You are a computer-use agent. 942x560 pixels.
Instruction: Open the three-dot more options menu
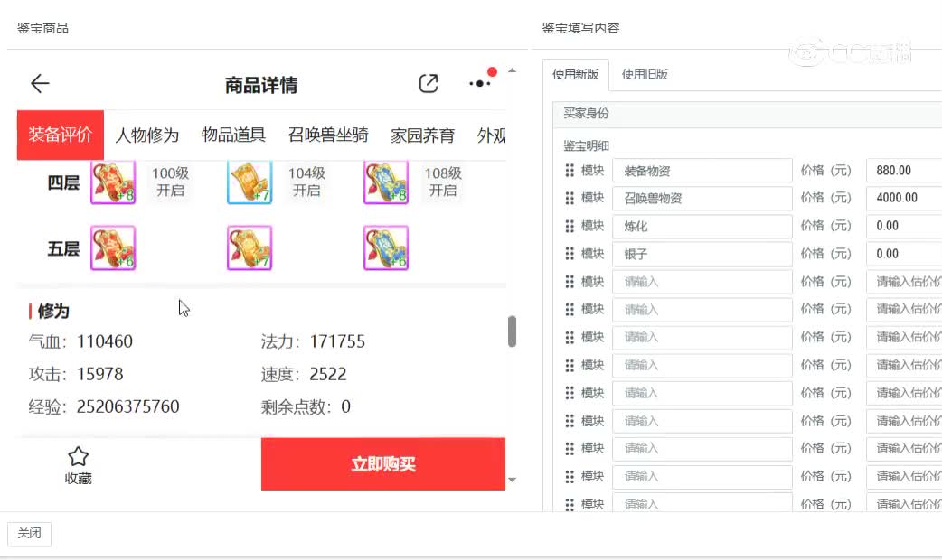(479, 84)
